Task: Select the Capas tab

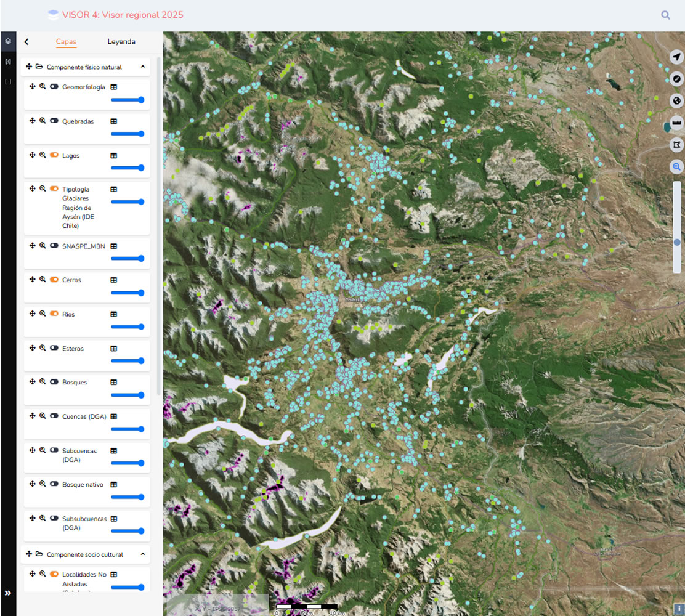Action: [66, 42]
